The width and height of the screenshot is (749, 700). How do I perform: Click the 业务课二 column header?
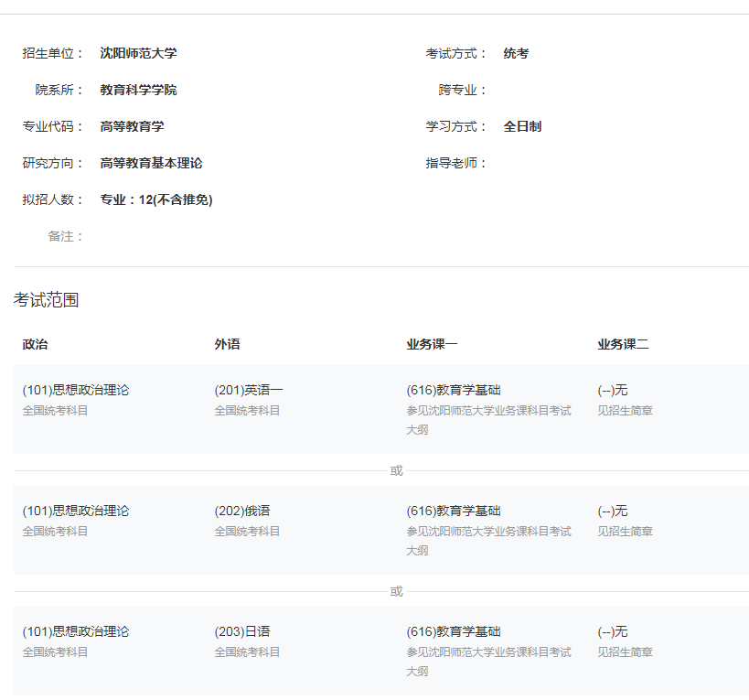pyautogui.click(x=623, y=344)
